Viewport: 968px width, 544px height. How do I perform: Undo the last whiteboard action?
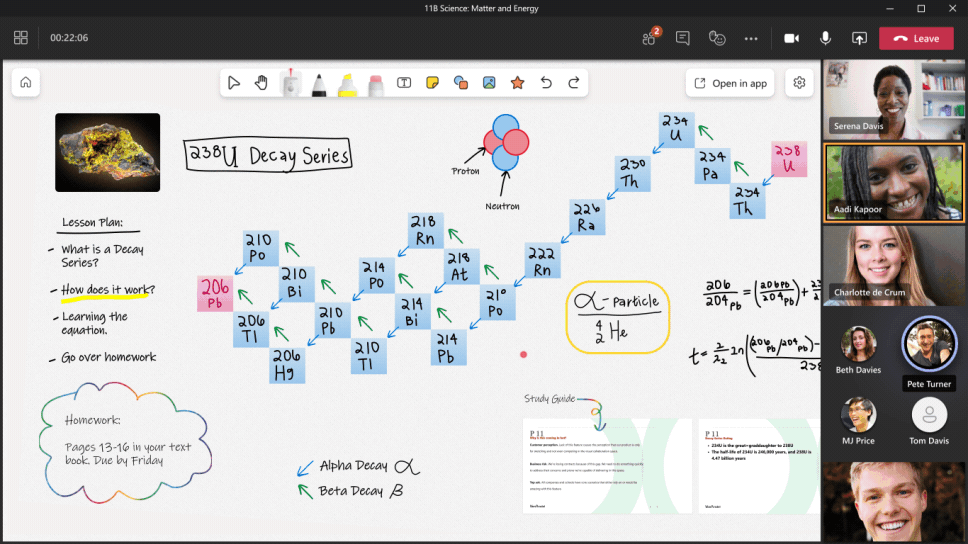point(546,83)
